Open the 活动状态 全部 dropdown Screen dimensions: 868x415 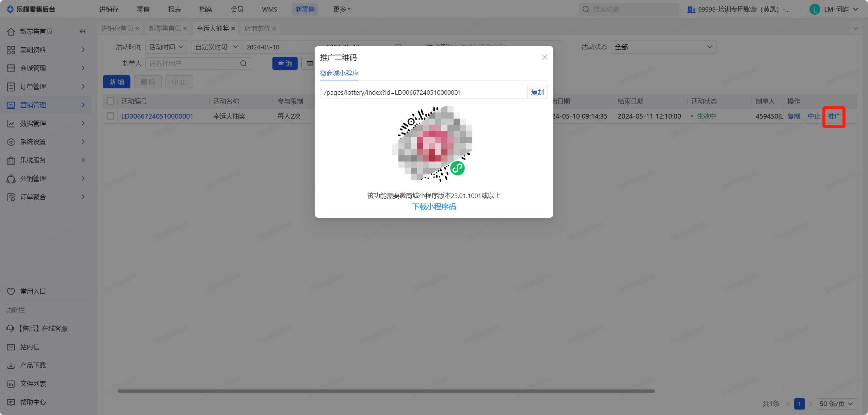[663, 47]
